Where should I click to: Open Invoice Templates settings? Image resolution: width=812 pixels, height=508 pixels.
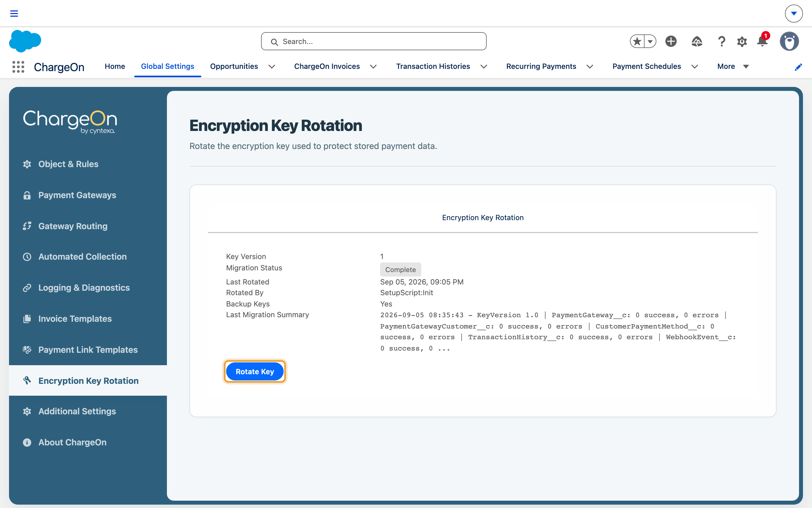click(88, 319)
